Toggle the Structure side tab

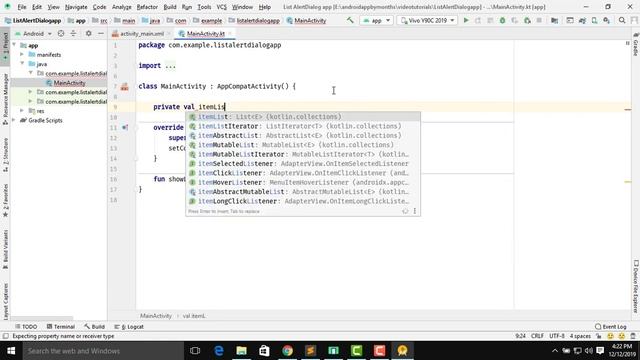click(5, 155)
